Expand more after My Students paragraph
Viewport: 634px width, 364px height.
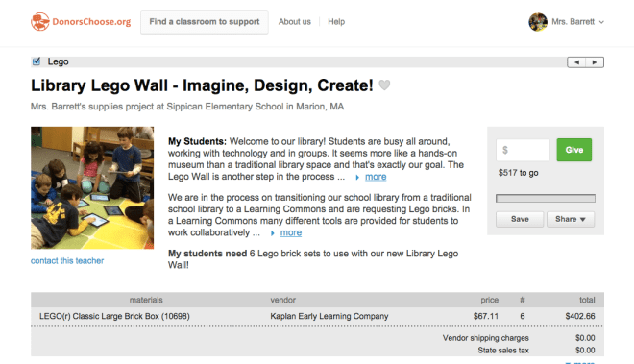coord(376,177)
